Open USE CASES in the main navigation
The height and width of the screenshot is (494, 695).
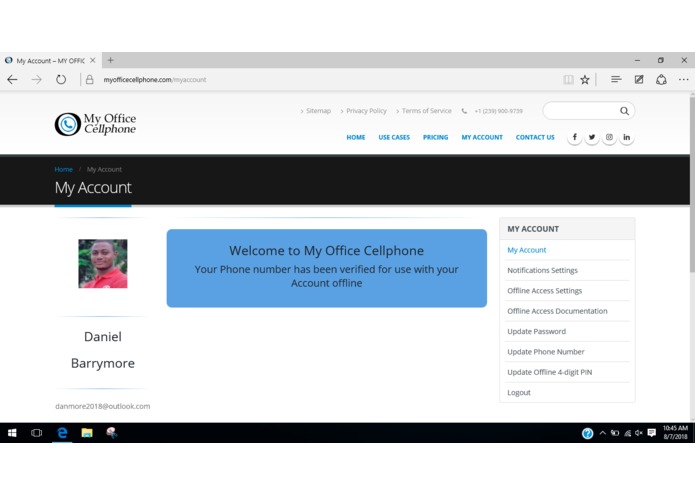394,137
